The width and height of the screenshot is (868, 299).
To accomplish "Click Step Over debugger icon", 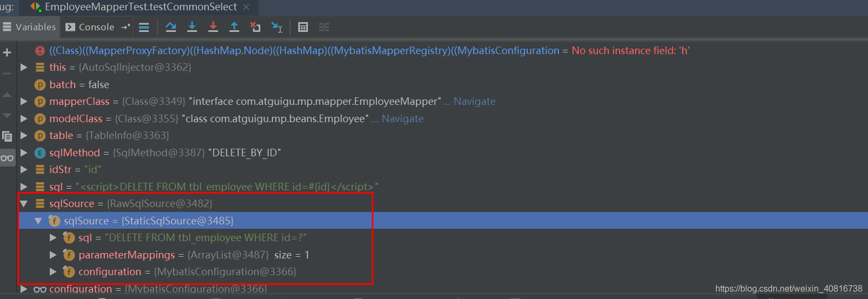I will pos(171,26).
